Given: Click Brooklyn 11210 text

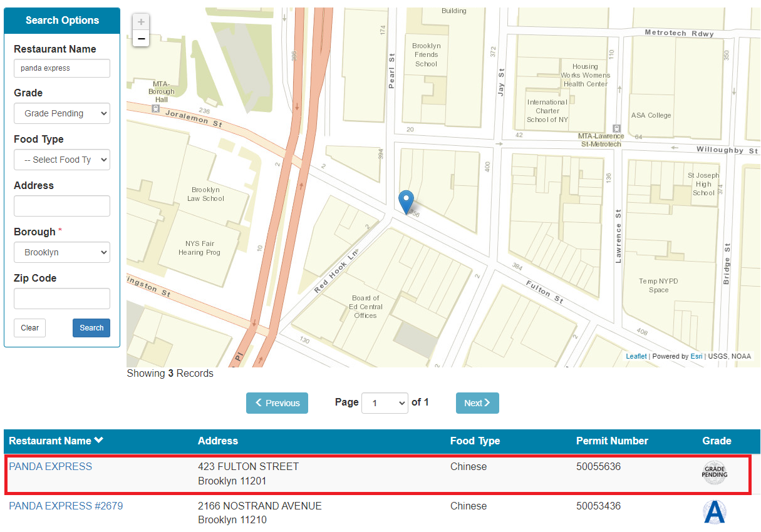Looking at the screenshot, I should pyautogui.click(x=232, y=521).
